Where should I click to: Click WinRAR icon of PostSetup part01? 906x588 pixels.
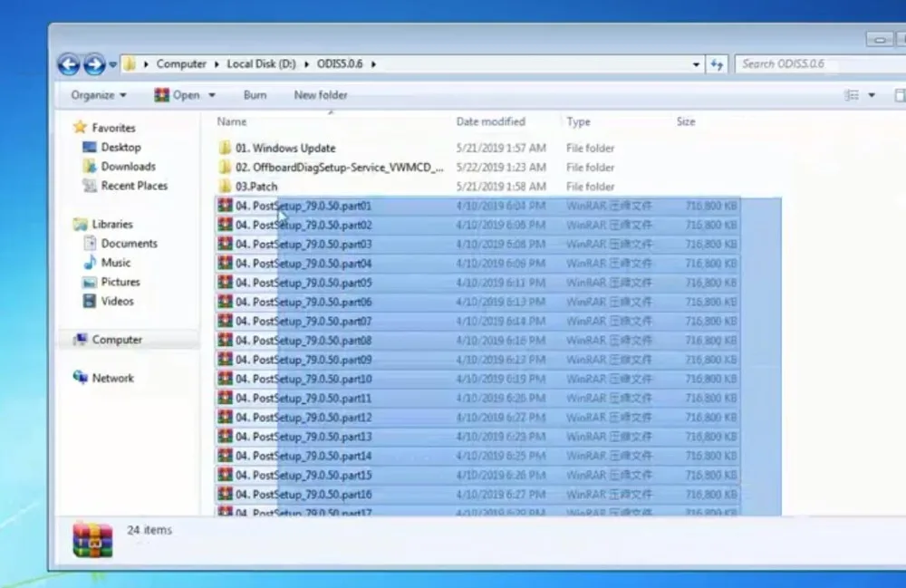click(226, 205)
